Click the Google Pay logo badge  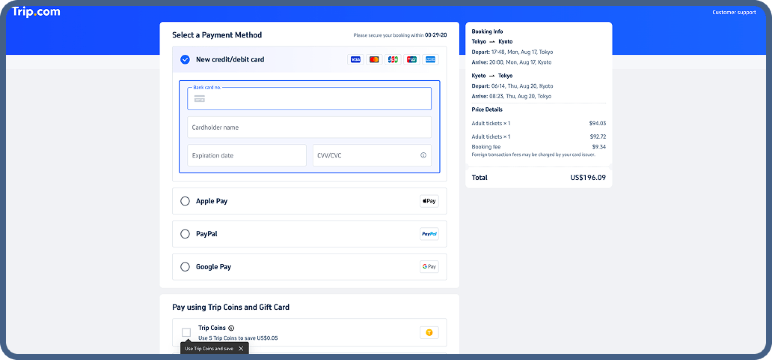429,266
